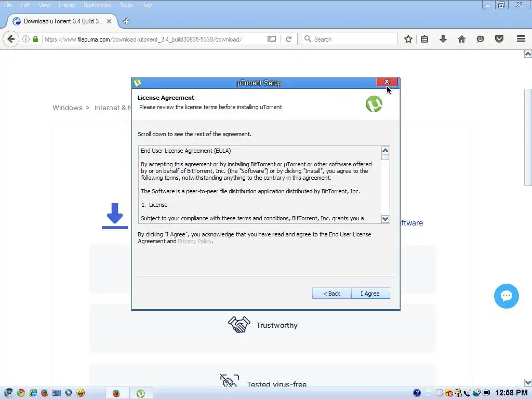Screen dimensions: 532x399
Task: Click the EULA scroll up arrow
Action: coord(385,150)
